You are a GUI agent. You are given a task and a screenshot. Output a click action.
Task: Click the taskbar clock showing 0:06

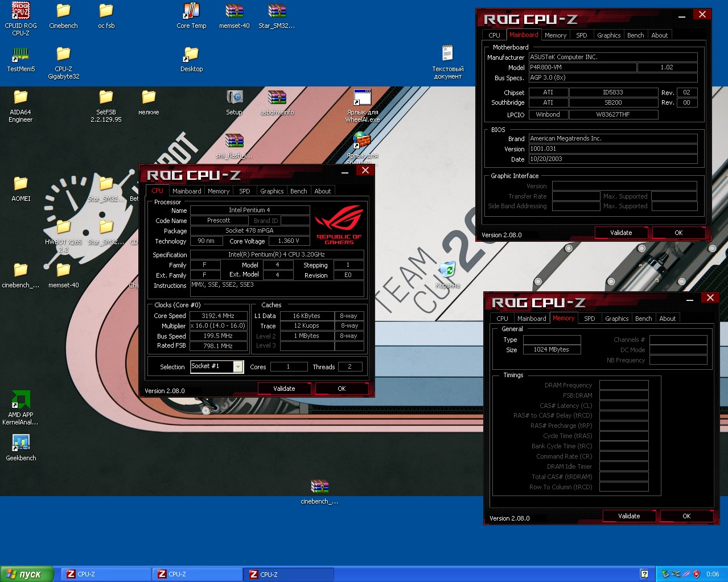(713, 574)
